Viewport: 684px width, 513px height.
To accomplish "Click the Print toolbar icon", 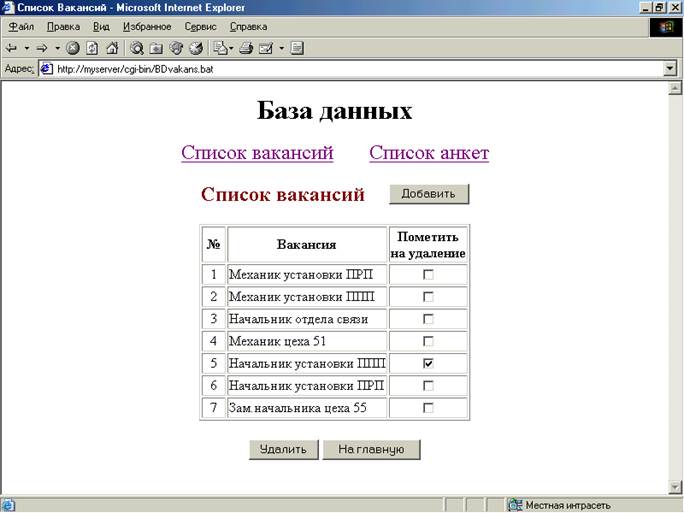I will [246, 48].
